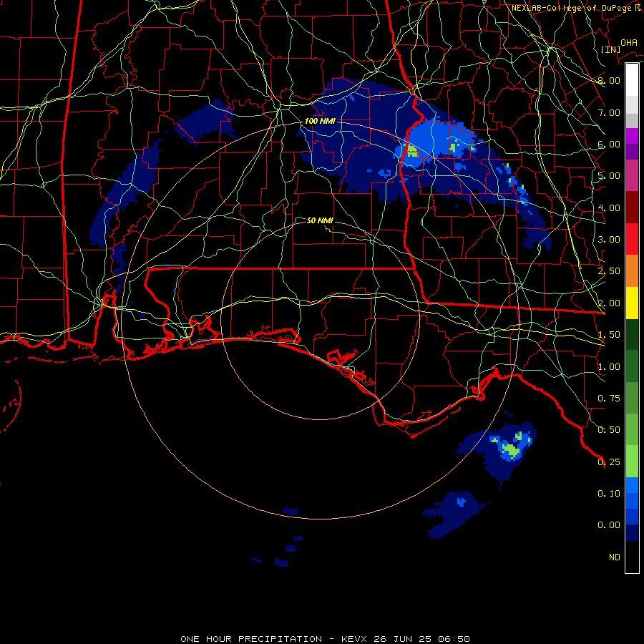The image size is (644, 644).
Task: Click the 4.00 legend value
Action: click(x=609, y=208)
